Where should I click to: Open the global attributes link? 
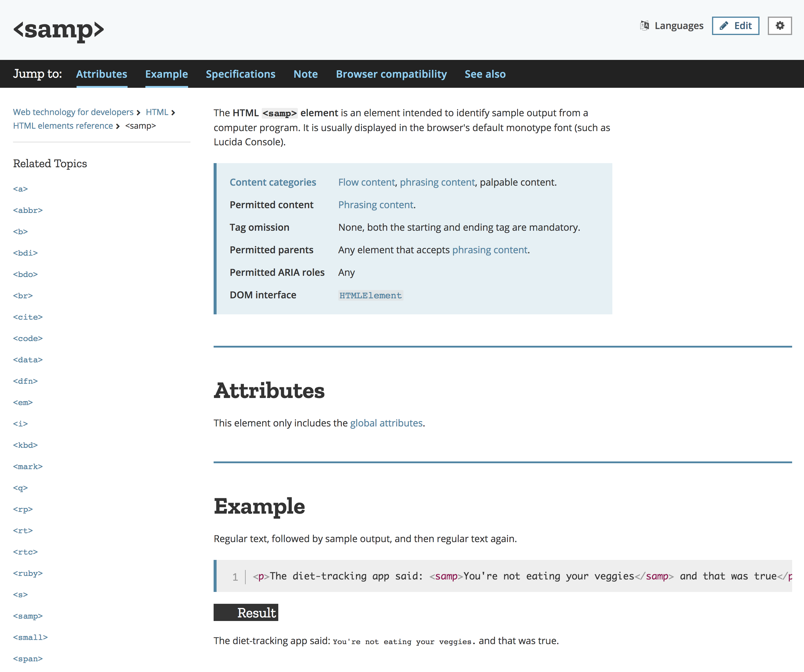[x=386, y=423]
